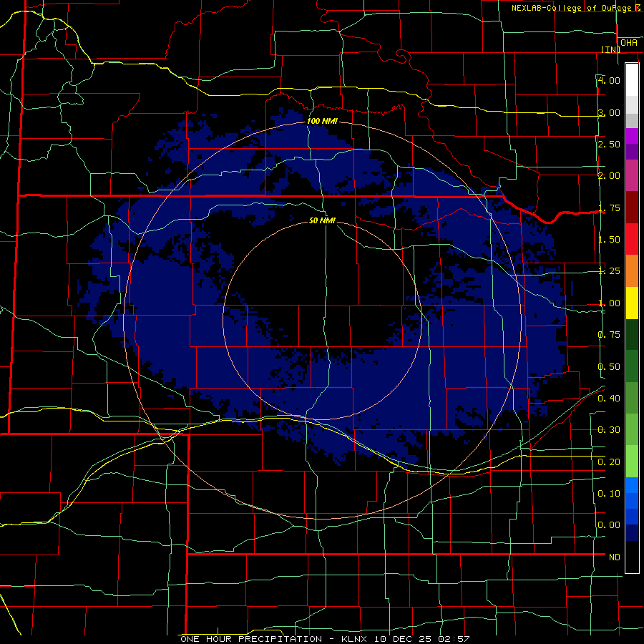Image resolution: width=644 pixels, height=644 pixels.
Task: Click the '1.75' scale label
Action: tap(609, 208)
